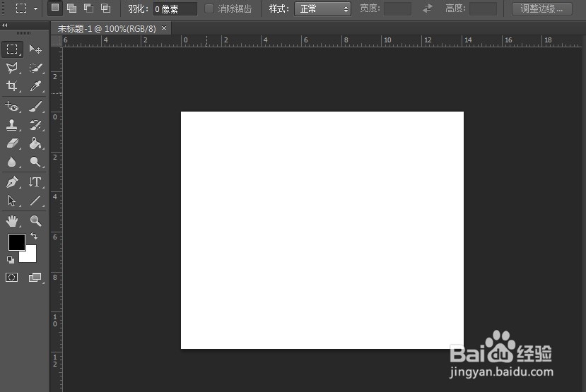Choose Intersect with selection mode

(106, 8)
